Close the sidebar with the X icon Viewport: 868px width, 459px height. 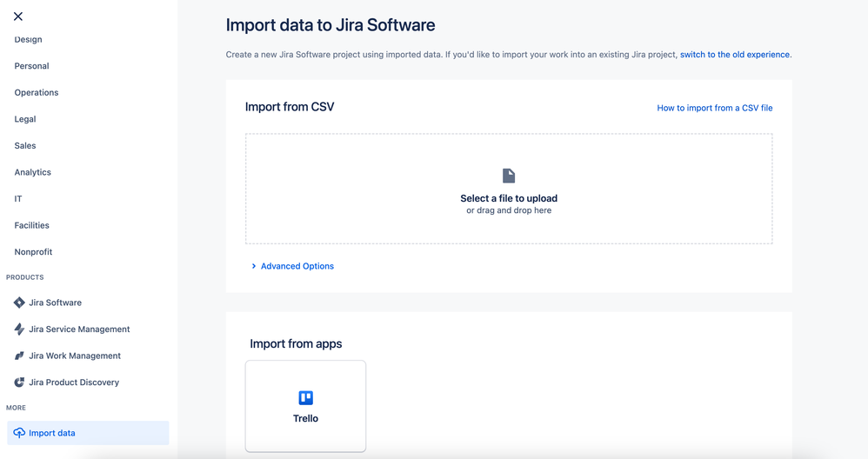click(18, 17)
